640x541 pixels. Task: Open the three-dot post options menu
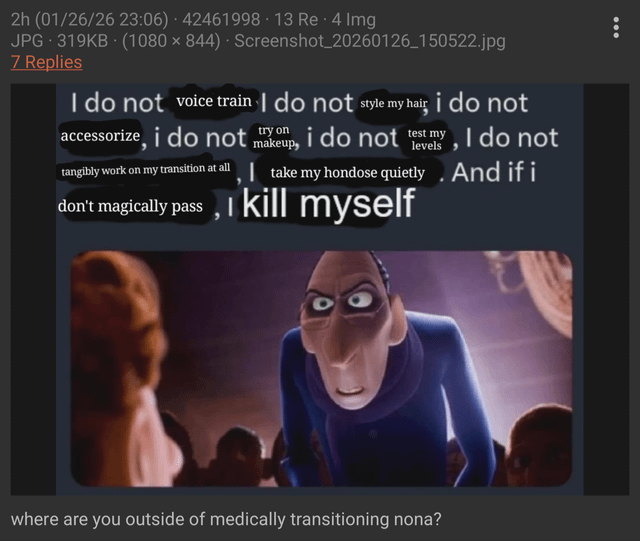pos(616,27)
